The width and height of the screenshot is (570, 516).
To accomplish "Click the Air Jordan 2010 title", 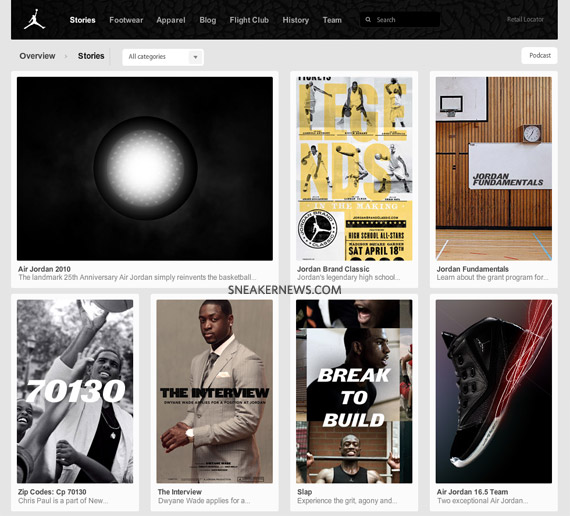I will click(44, 269).
